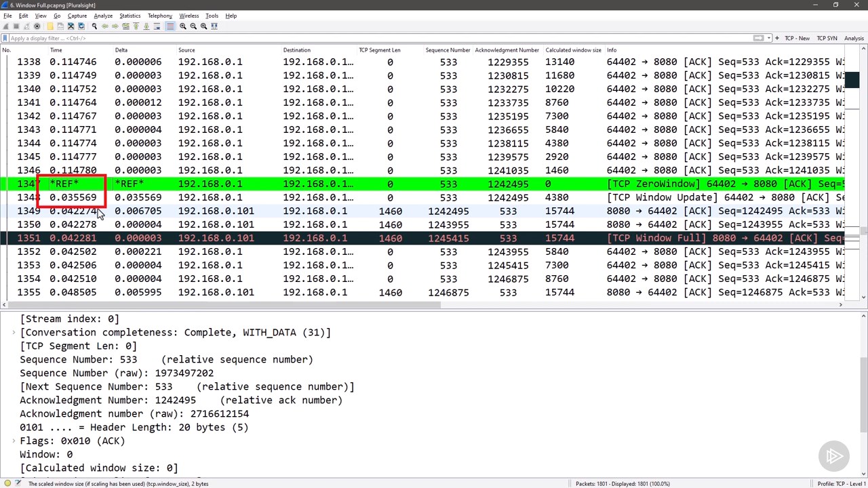Select packet 1338 in the list

click(x=423, y=62)
